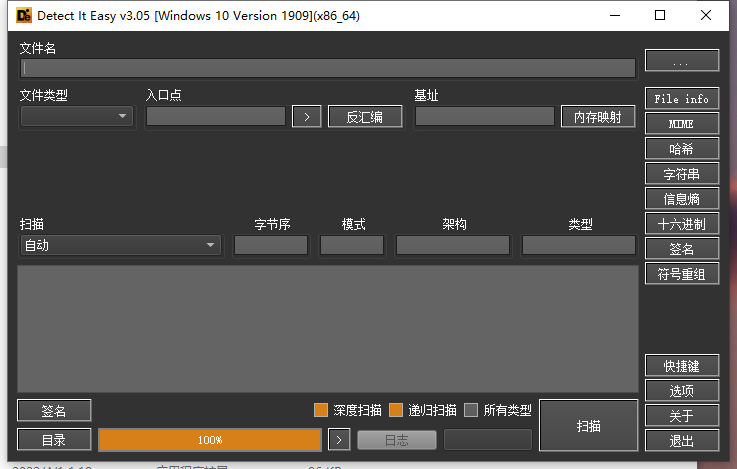
Task: Click the 模式 mode field
Action: click(x=352, y=245)
